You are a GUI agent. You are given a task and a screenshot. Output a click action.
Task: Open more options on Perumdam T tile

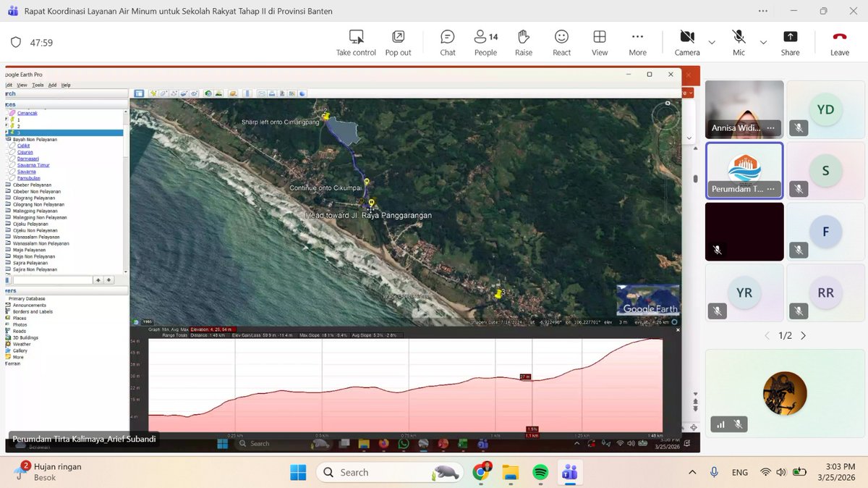[771, 189]
